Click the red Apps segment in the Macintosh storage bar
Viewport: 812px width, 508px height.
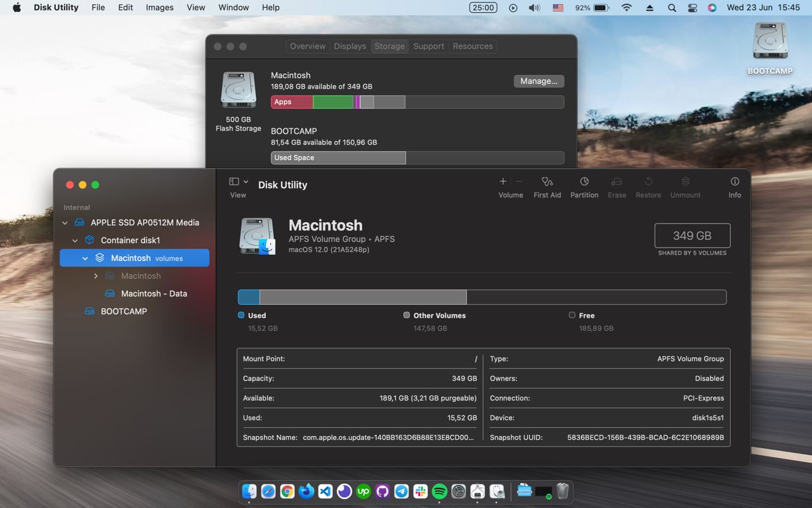[292, 102]
